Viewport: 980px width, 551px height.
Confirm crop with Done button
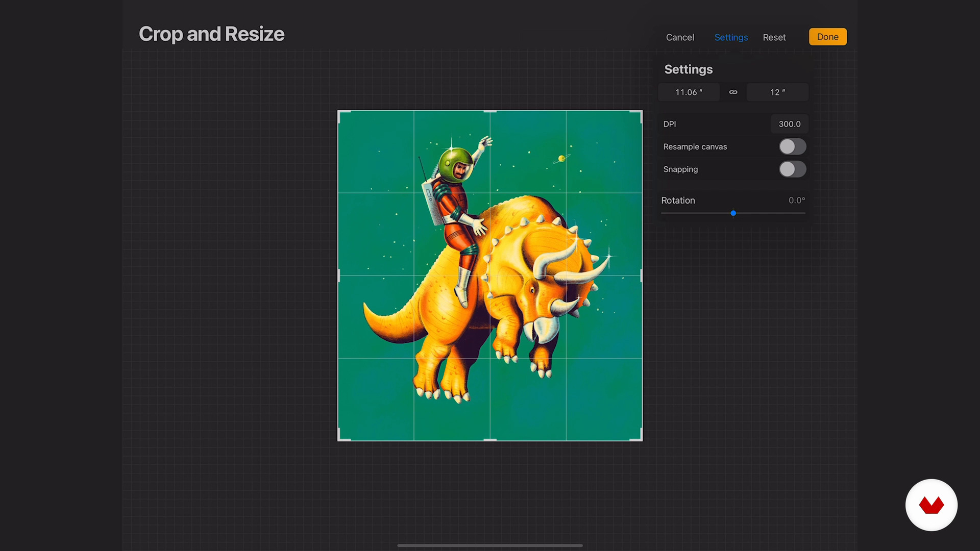click(827, 37)
